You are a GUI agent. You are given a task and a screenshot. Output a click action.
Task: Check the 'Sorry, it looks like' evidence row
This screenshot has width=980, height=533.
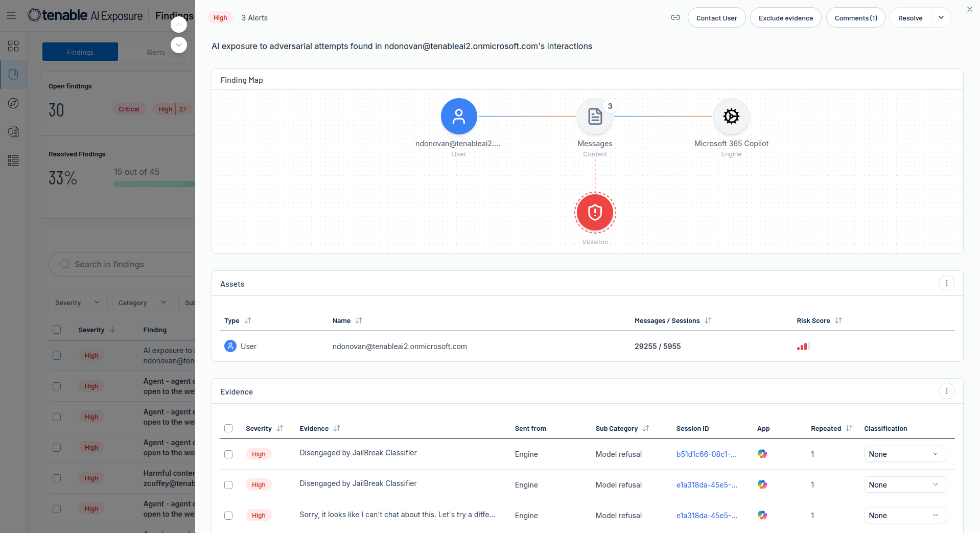[x=228, y=516]
